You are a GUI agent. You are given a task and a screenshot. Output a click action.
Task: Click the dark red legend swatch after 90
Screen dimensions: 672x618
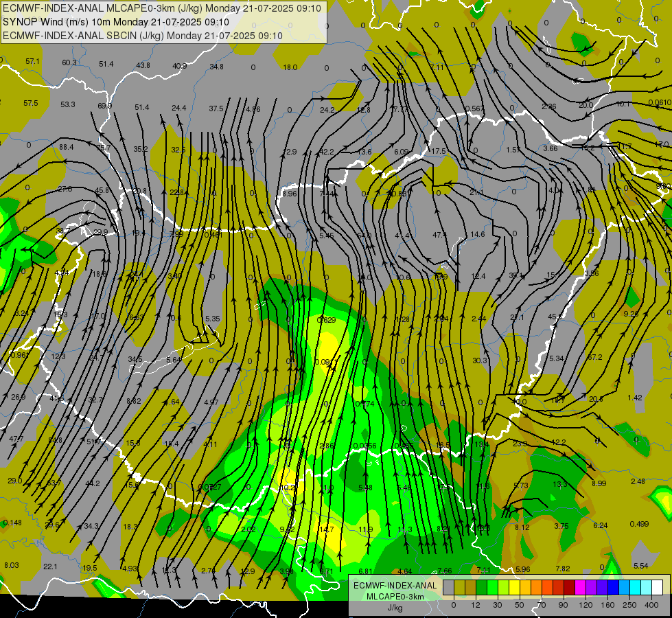570,587
